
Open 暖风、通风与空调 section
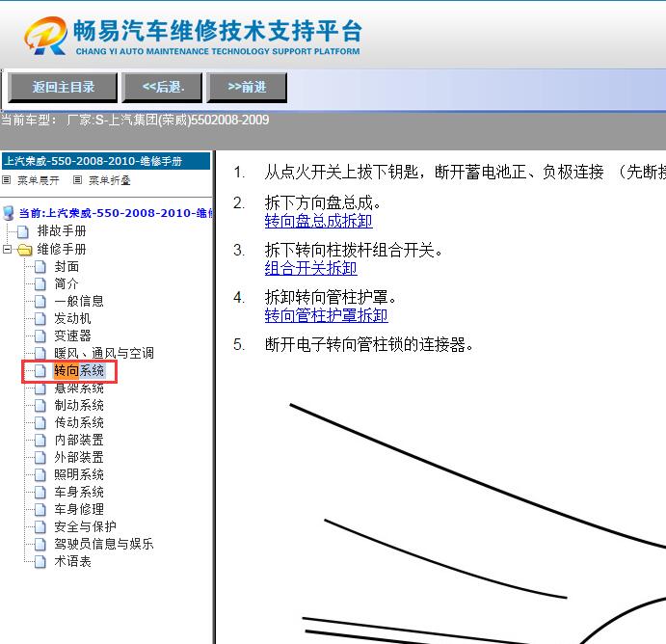pos(104,354)
